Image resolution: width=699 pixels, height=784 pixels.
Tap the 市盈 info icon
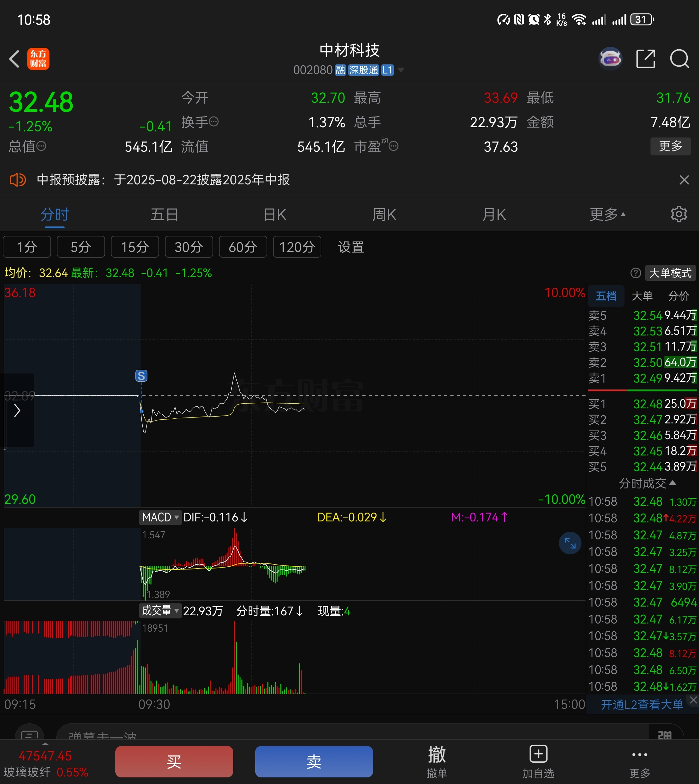pyautogui.click(x=394, y=146)
